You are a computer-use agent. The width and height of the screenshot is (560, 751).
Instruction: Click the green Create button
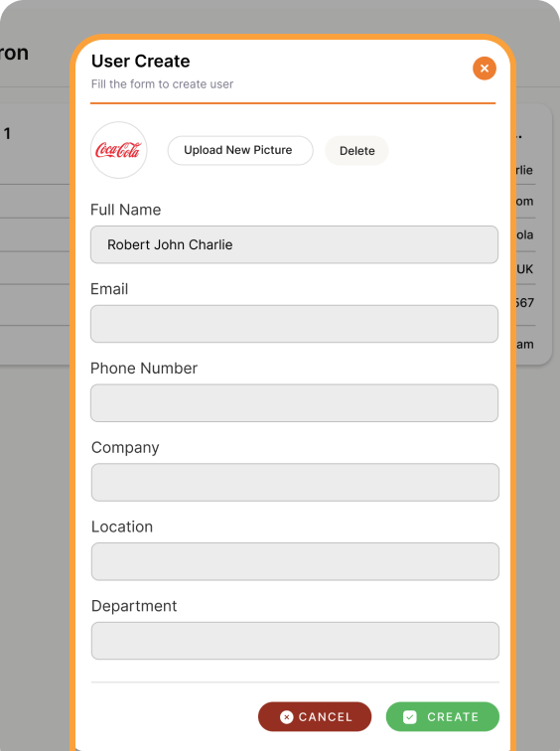[x=442, y=716]
